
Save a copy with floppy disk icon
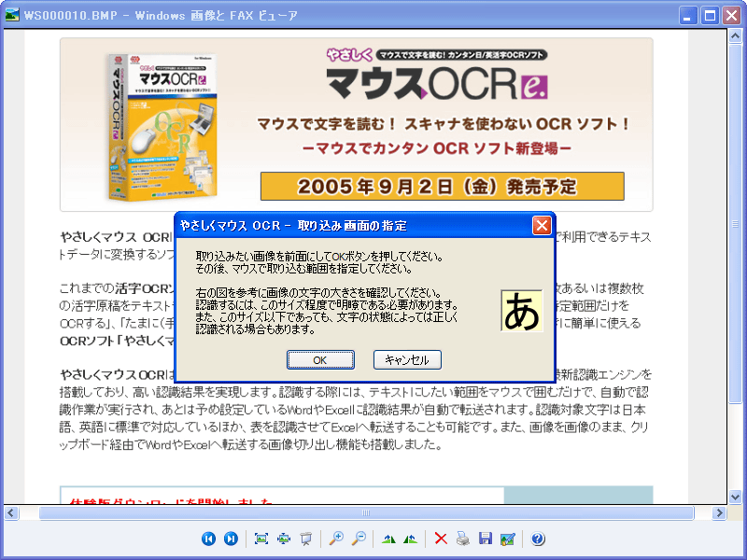[485, 539]
